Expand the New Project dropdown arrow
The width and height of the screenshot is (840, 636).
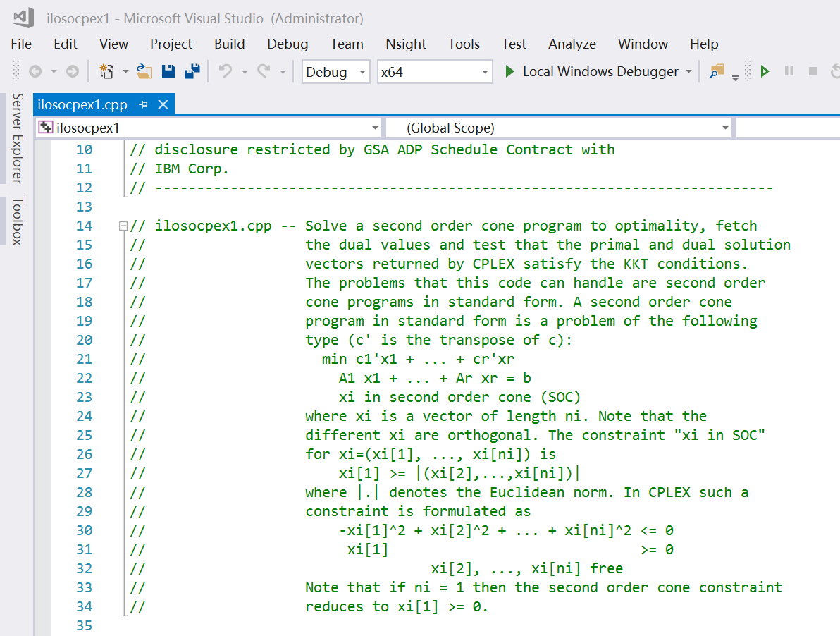click(x=125, y=71)
